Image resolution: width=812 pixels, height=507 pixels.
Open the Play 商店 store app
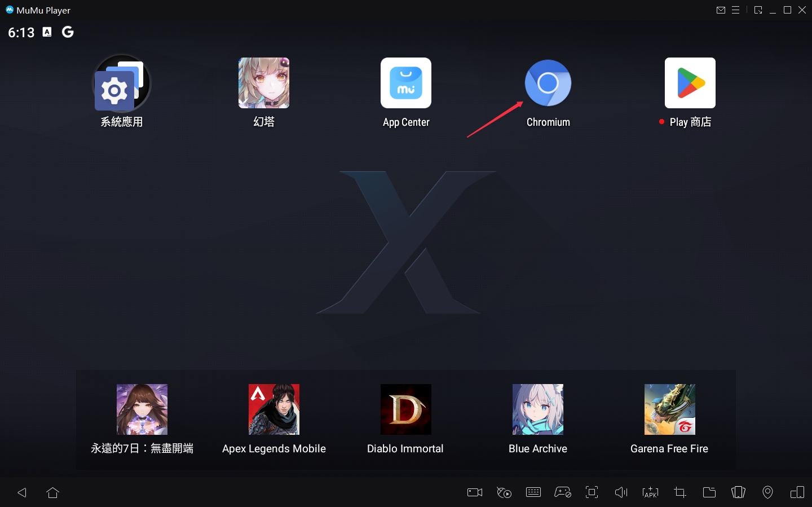click(690, 83)
